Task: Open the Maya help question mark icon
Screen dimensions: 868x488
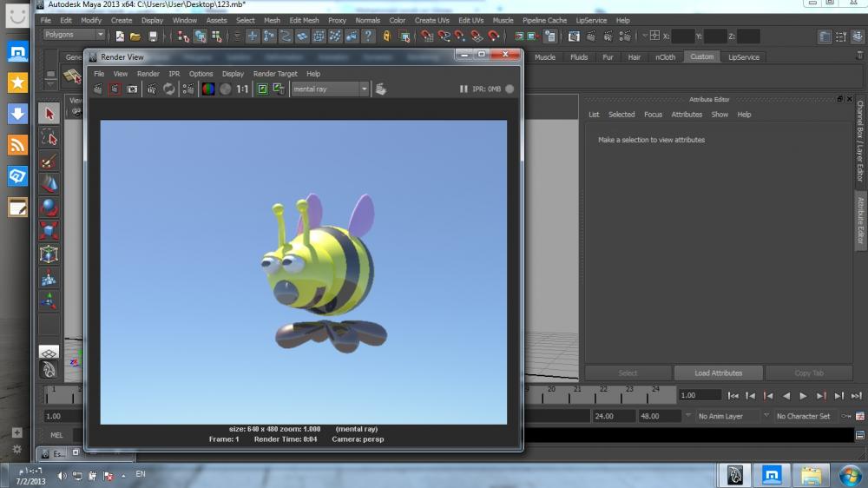Action: click(x=368, y=36)
